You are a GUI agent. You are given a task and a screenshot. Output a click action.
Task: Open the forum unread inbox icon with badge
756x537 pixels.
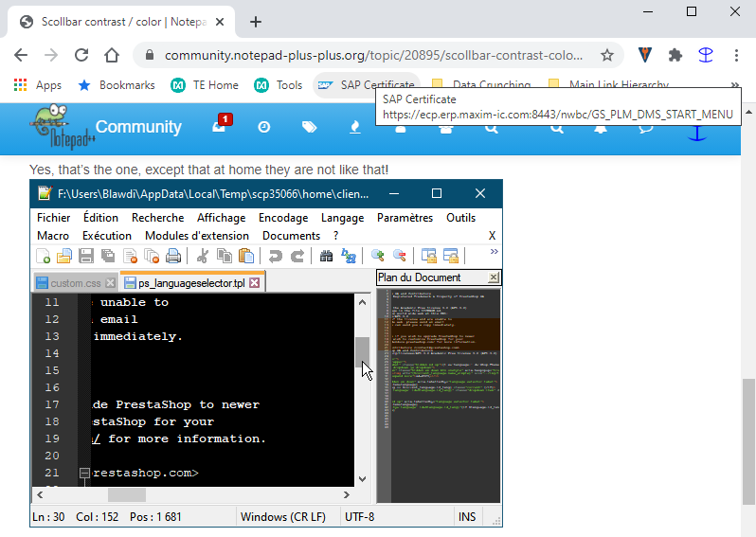tap(222, 124)
